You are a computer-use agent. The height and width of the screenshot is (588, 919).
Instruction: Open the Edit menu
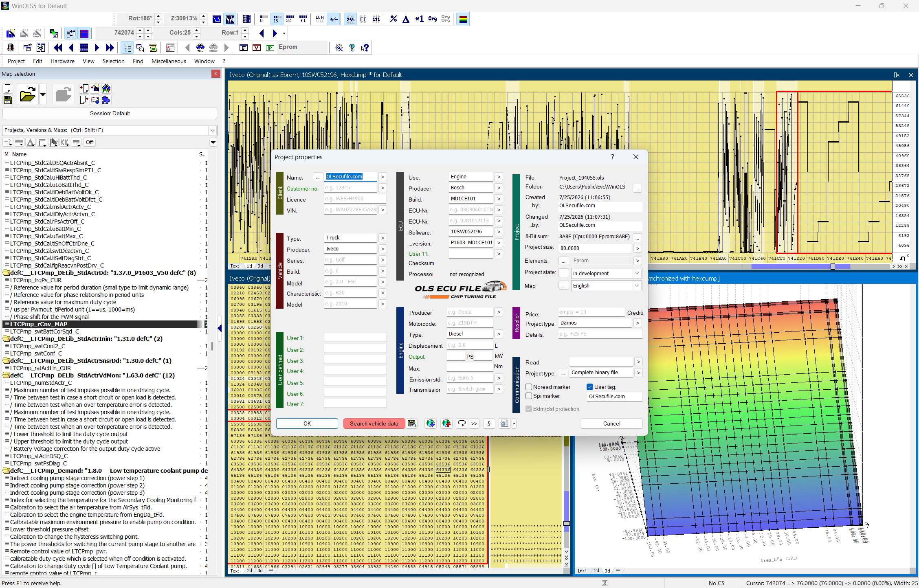pos(37,61)
